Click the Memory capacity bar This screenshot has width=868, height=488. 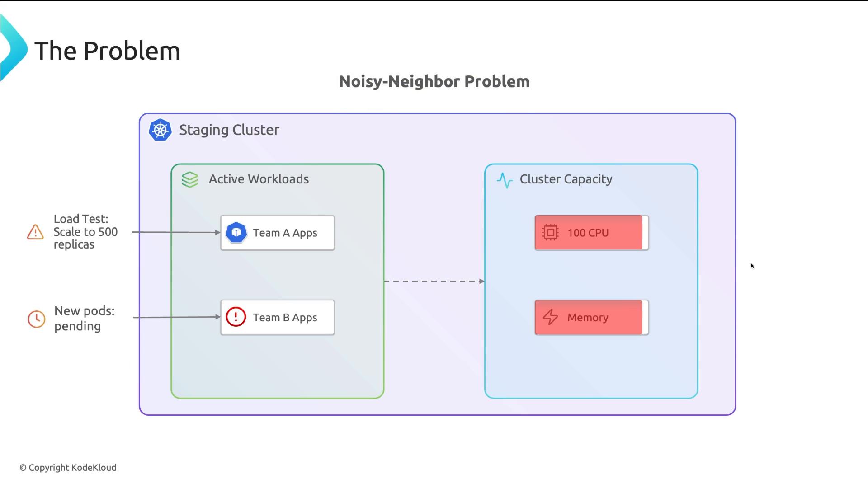pyautogui.click(x=592, y=317)
